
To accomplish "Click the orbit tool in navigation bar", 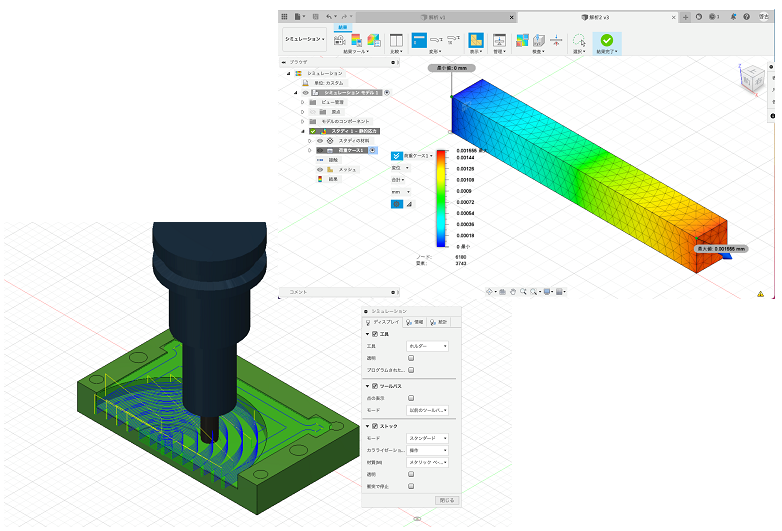I will [489, 292].
